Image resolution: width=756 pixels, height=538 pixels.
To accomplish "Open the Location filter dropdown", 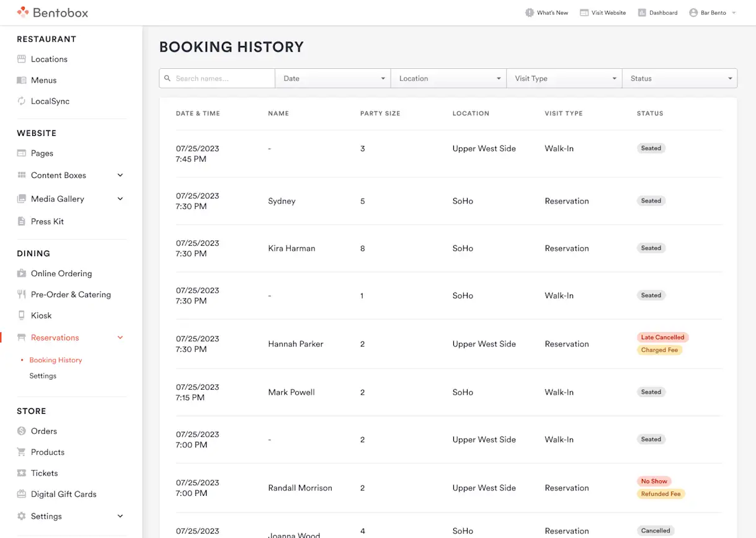I will pyautogui.click(x=448, y=79).
